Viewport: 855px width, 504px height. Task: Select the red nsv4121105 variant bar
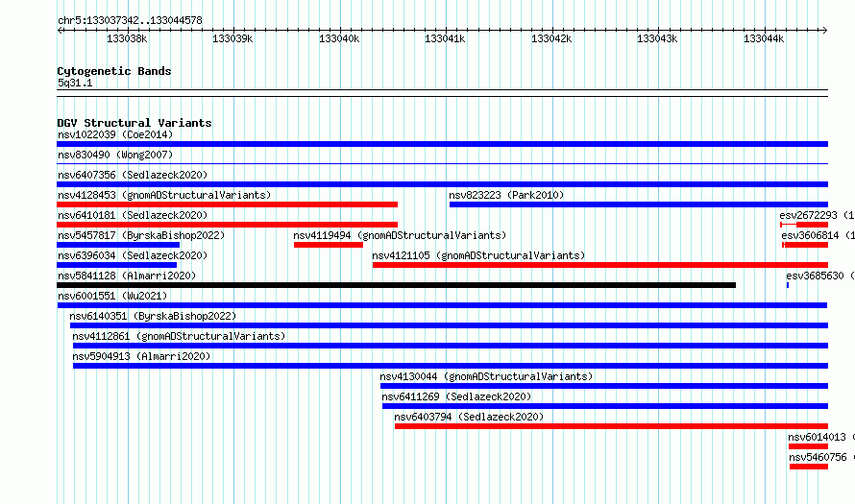600,265
